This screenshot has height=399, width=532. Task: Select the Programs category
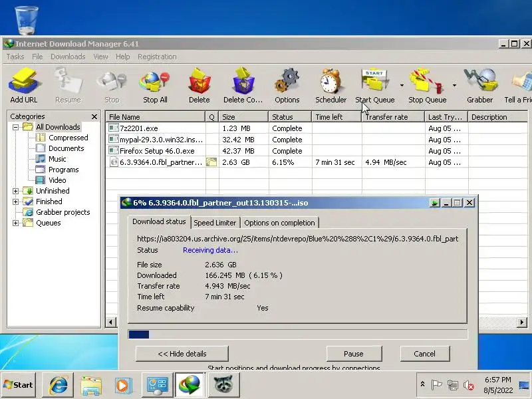point(63,170)
